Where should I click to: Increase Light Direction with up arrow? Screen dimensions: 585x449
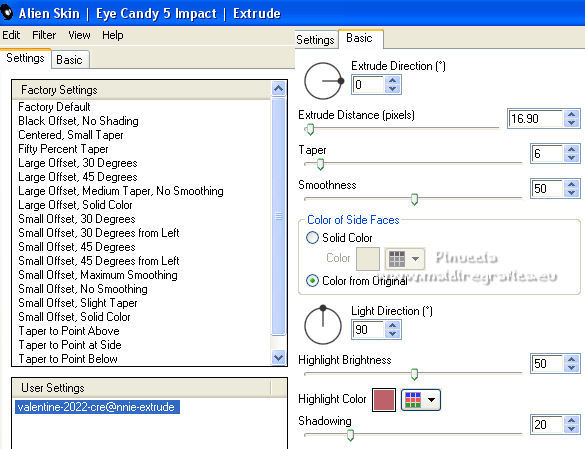coord(392,325)
